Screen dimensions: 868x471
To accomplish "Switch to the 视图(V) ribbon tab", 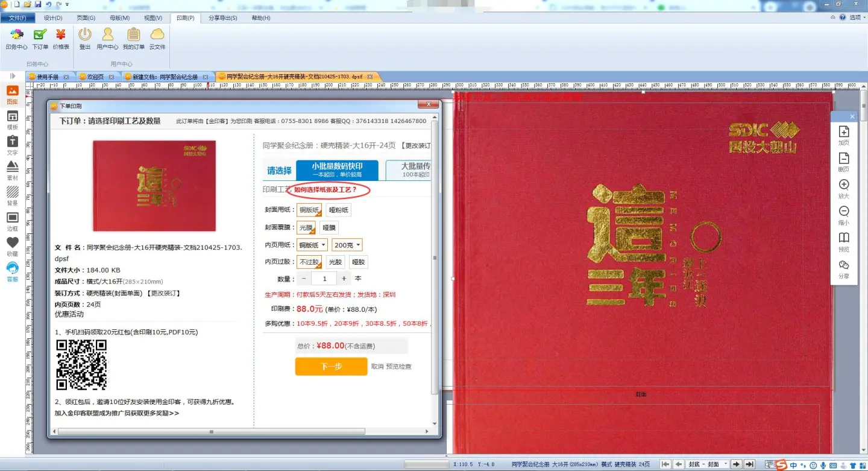I will click(153, 18).
